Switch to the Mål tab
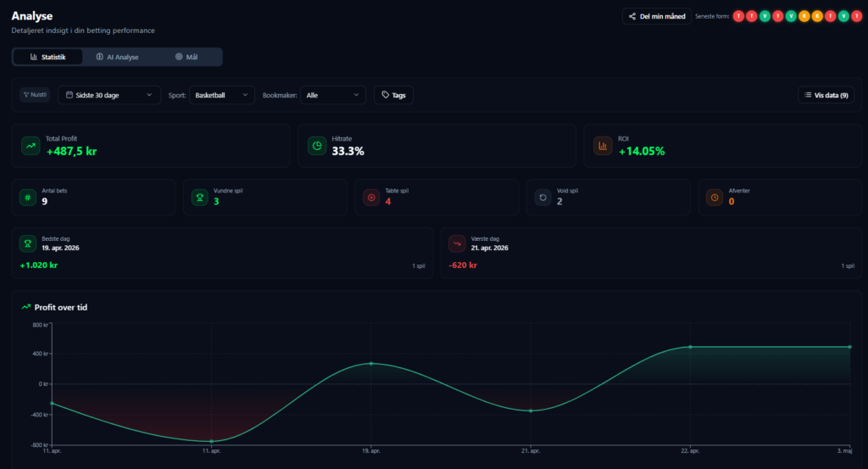The height and width of the screenshot is (469, 868). pyautogui.click(x=186, y=57)
